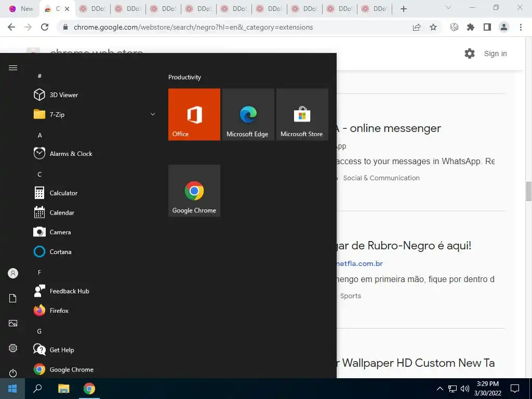The image size is (532, 399).
Task: Open Settings gear in Start sidebar
Action: coord(13,348)
